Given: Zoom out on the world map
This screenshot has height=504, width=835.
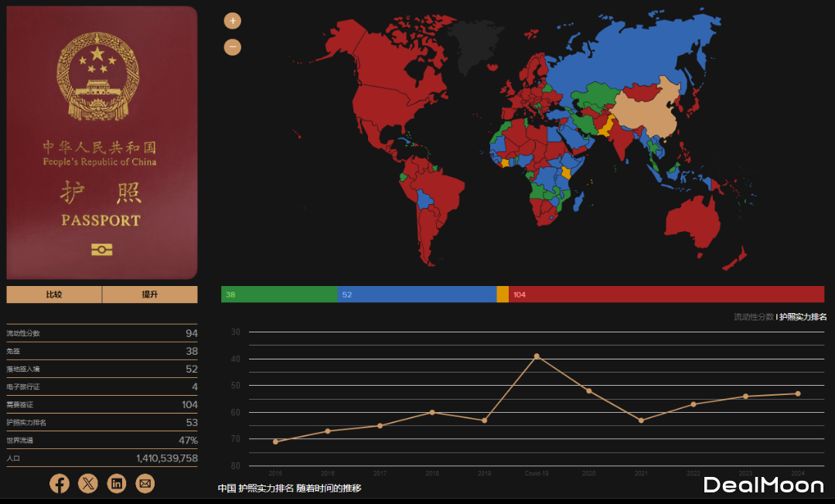Looking at the screenshot, I should tap(233, 47).
